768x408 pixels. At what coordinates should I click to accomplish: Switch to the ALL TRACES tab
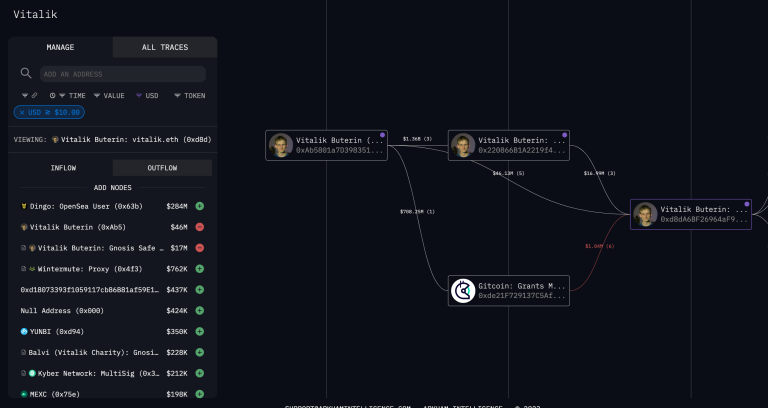[x=165, y=47]
